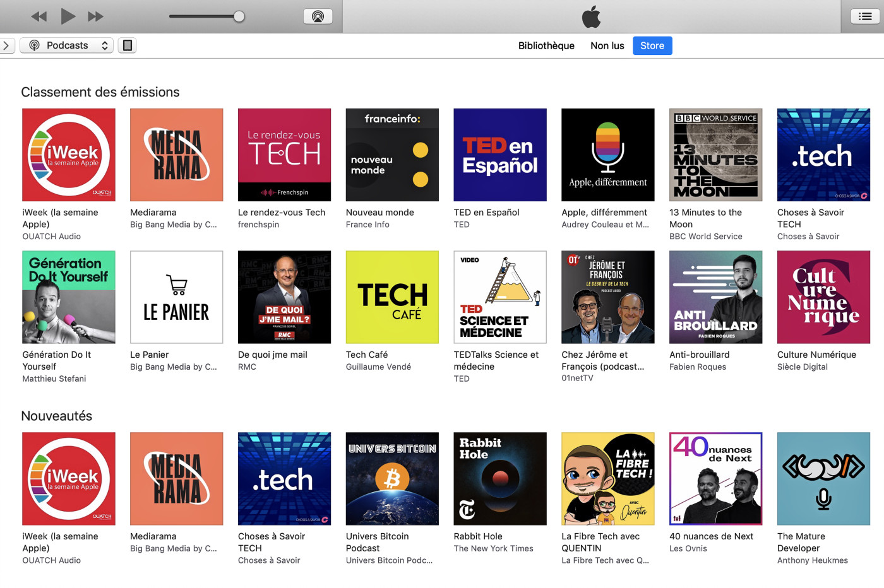Open .tech artwork in Nouveautés
The height and width of the screenshot is (588, 884).
pyautogui.click(x=284, y=479)
